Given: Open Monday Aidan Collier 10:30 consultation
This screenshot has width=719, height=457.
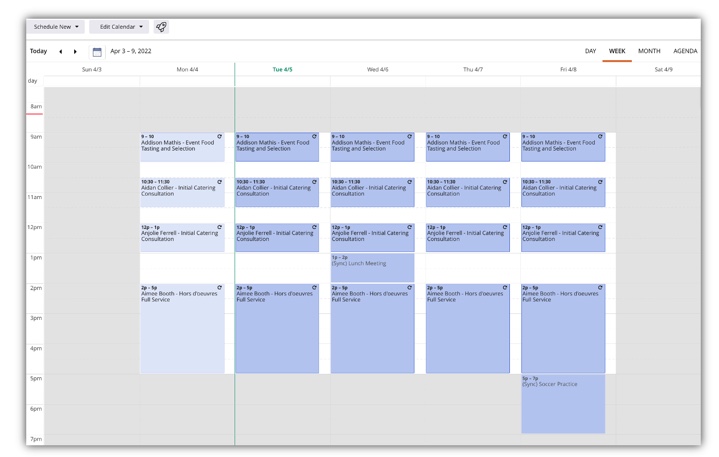Looking at the screenshot, I should [182, 193].
